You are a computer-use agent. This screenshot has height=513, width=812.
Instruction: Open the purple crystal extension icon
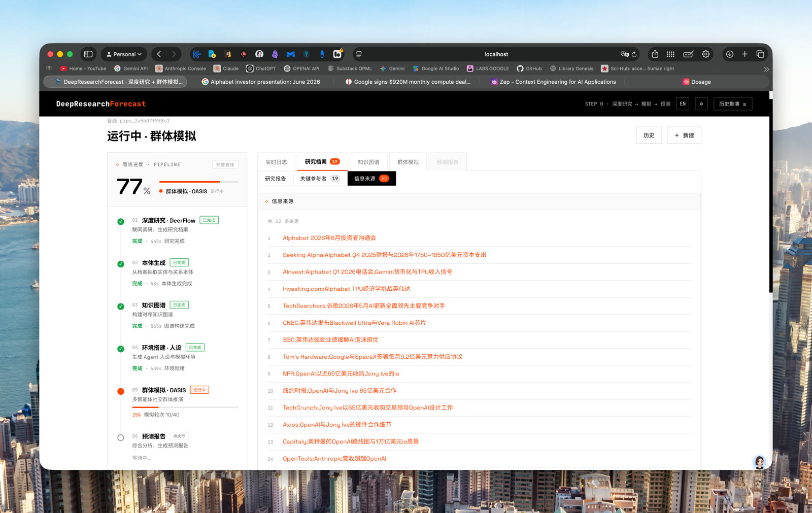pos(275,54)
